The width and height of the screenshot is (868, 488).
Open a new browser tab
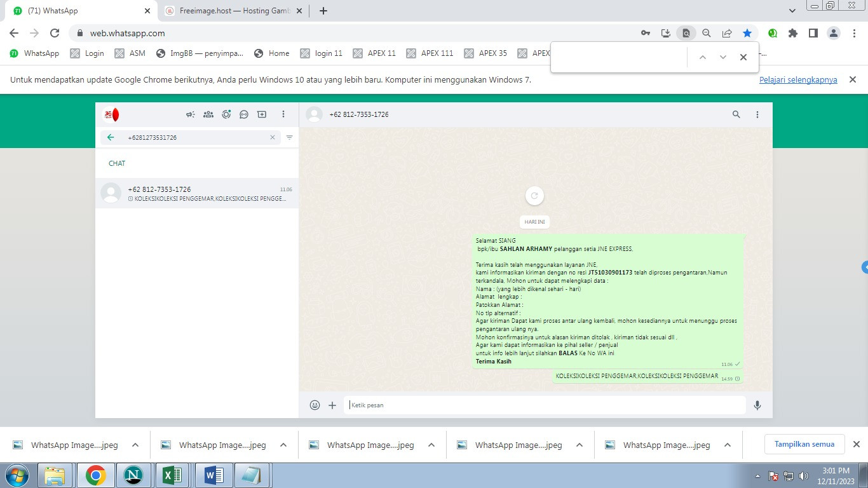tap(323, 11)
